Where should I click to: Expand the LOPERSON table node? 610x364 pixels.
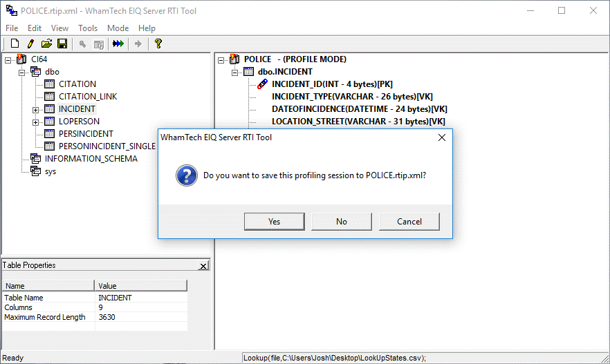[x=35, y=122]
